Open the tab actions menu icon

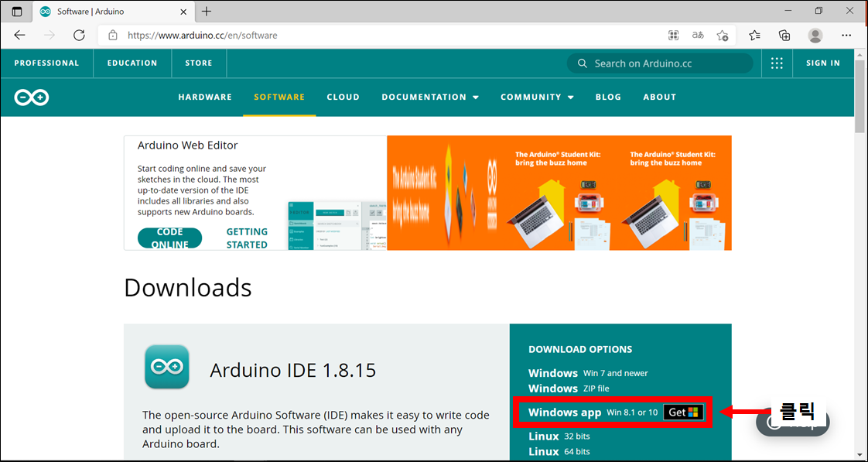click(17, 11)
